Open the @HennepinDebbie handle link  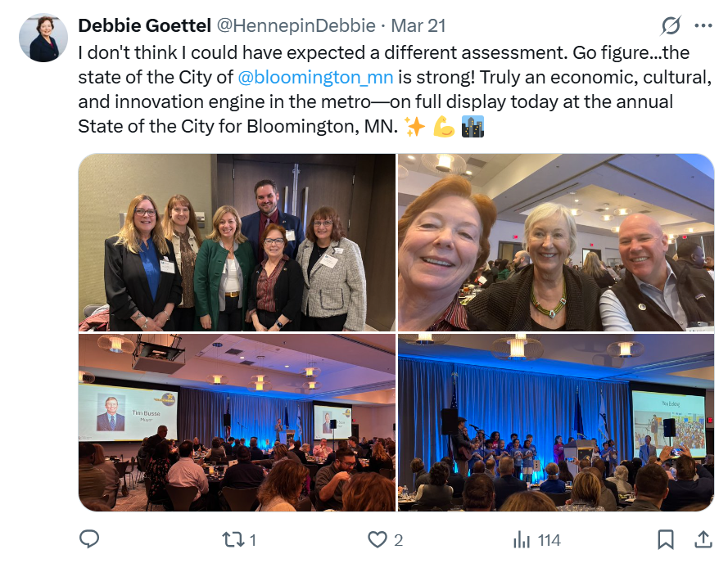click(296, 25)
